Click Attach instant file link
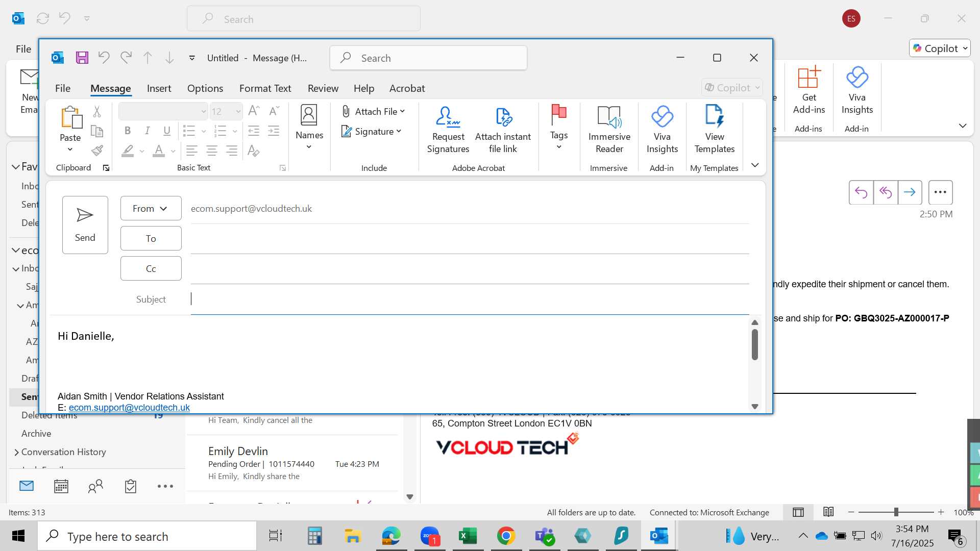Image resolution: width=980 pixels, height=551 pixels. point(503,130)
